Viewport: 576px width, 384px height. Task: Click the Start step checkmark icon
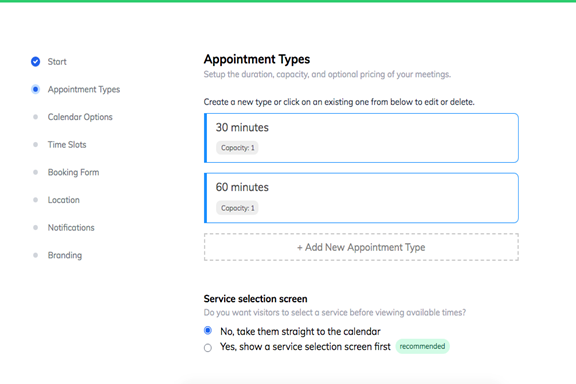pos(35,61)
